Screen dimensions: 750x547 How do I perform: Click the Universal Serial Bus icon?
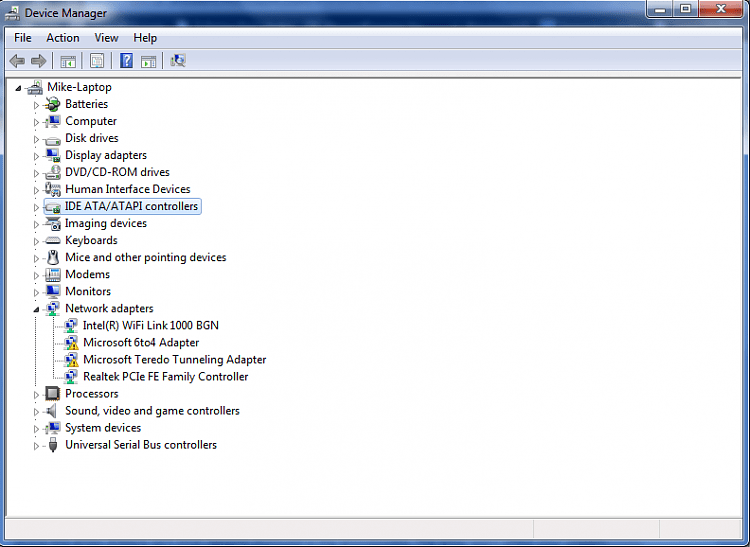click(x=53, y=445)
